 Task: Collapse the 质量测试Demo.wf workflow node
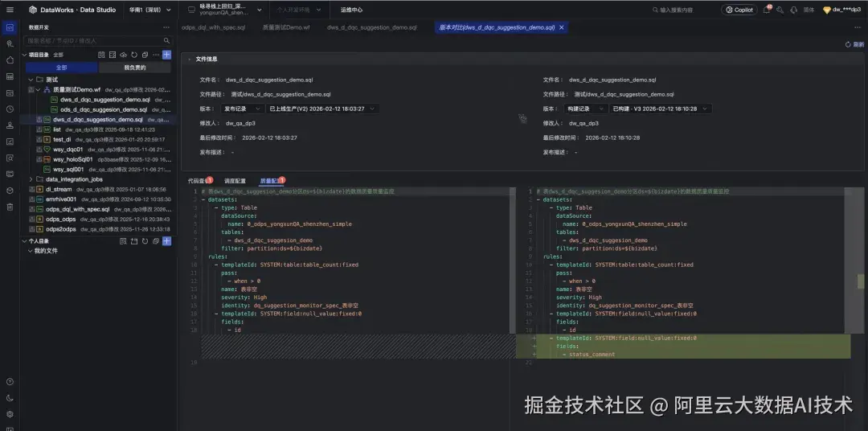39,90
